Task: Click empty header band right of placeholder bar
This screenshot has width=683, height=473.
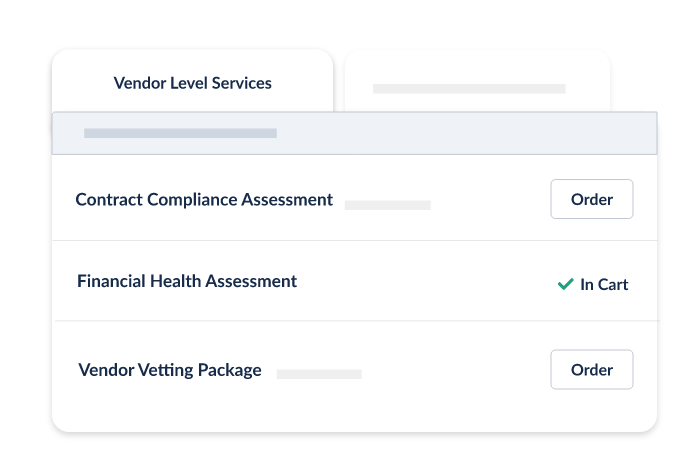Action: [x=460, y=133]
